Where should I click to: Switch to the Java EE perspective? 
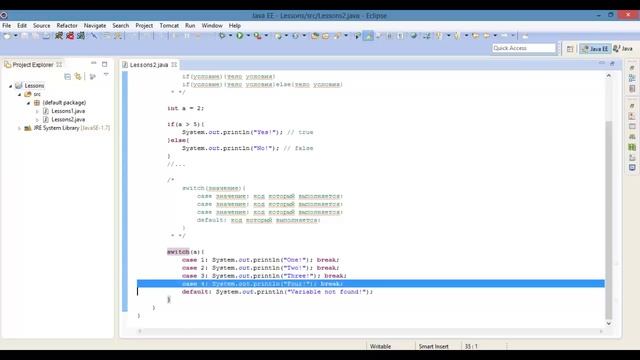point(596,49)
